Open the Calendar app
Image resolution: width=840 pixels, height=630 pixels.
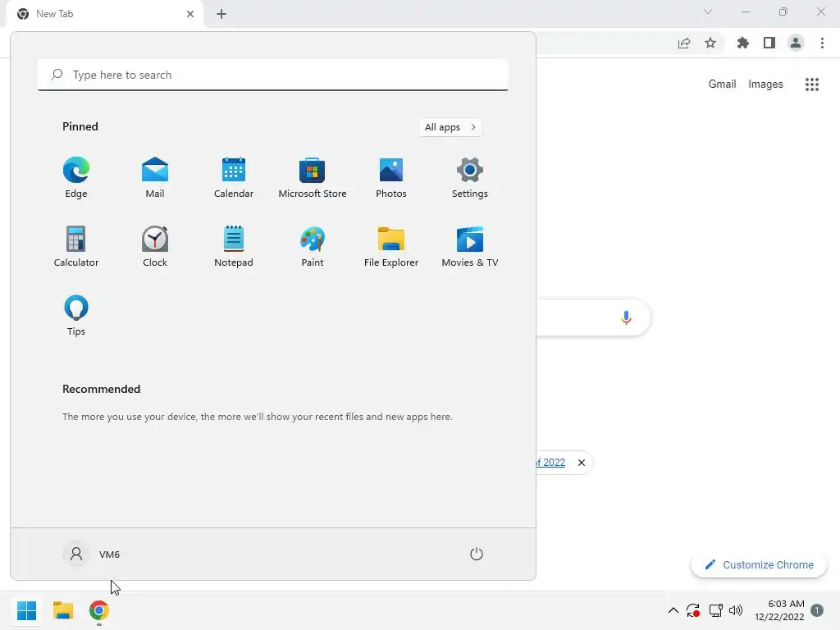tap(234, 177)
